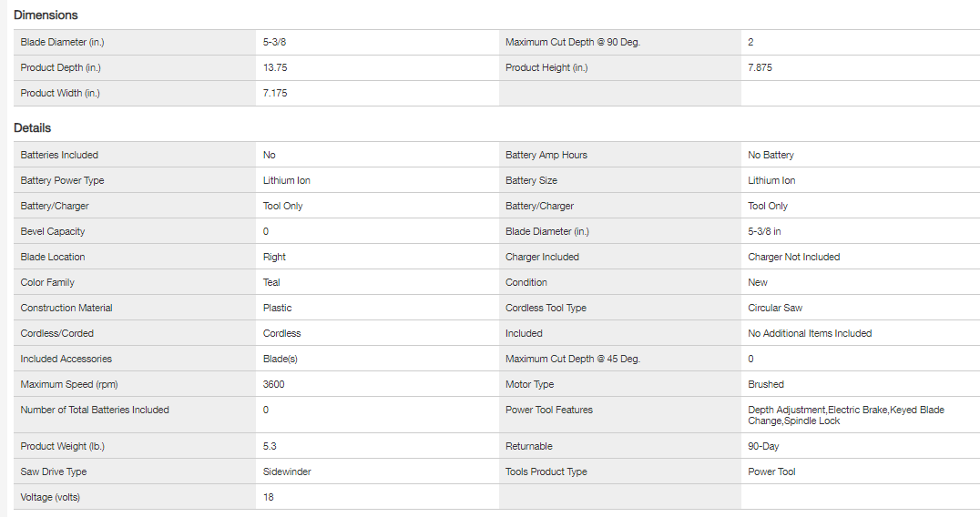Select the No Additional Items Included value

[x=810, y=333]
